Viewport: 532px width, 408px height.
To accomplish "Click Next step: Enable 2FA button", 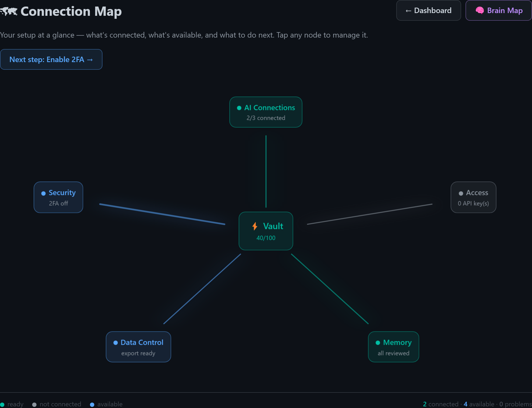I will pyautogui.click(x=51, y=60).
